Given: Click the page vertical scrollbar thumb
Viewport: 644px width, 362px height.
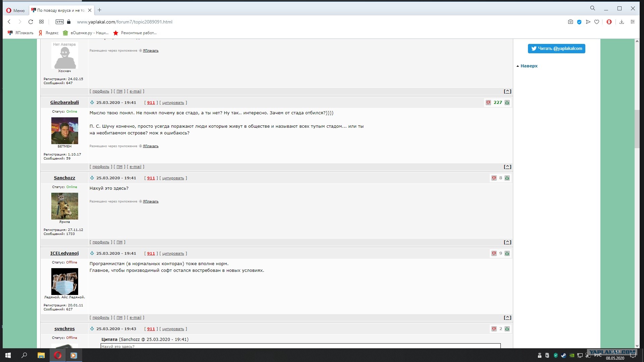Looking at the screenshot, I should tap(637, 129).
